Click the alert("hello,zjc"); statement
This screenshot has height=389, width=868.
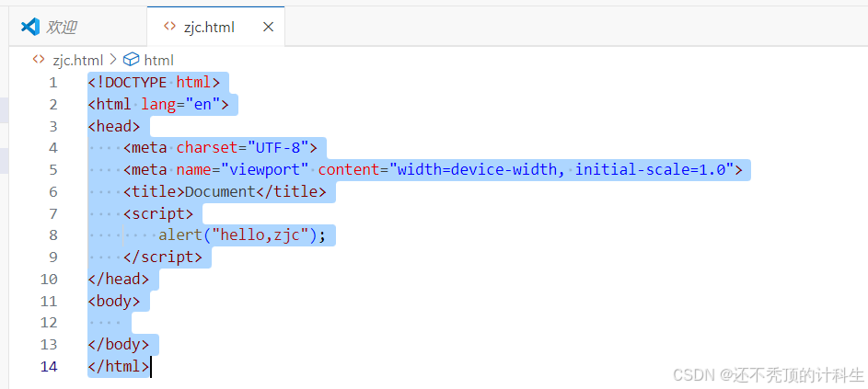point(242,235)
